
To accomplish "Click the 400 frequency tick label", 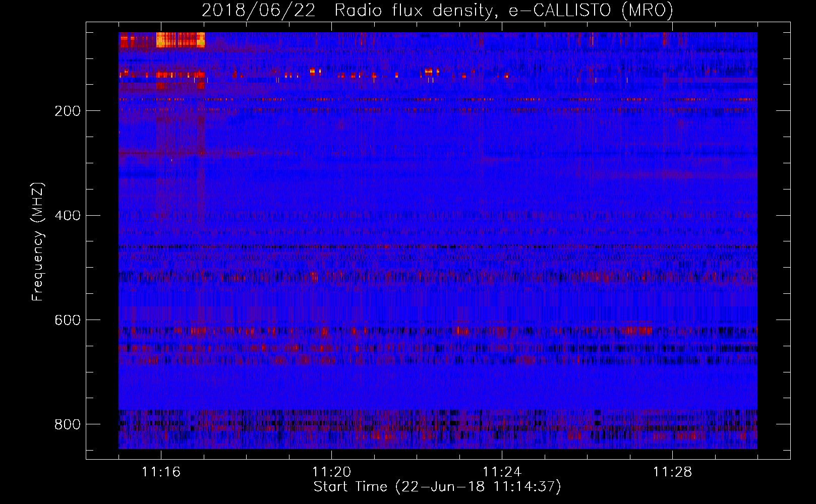I will pos(68,216).
